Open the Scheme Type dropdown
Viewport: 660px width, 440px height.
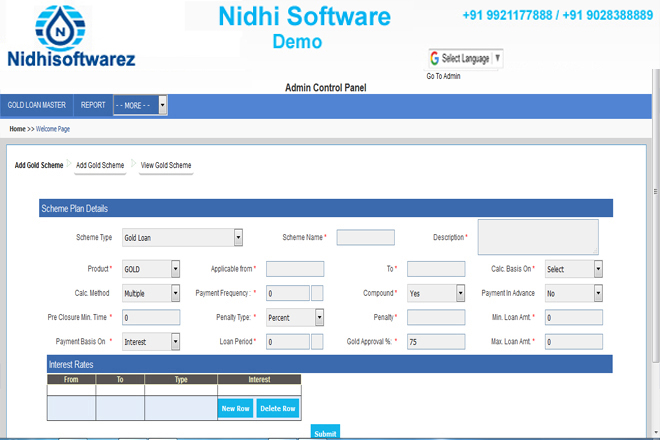pyautogui.click(x=182, y=237)
